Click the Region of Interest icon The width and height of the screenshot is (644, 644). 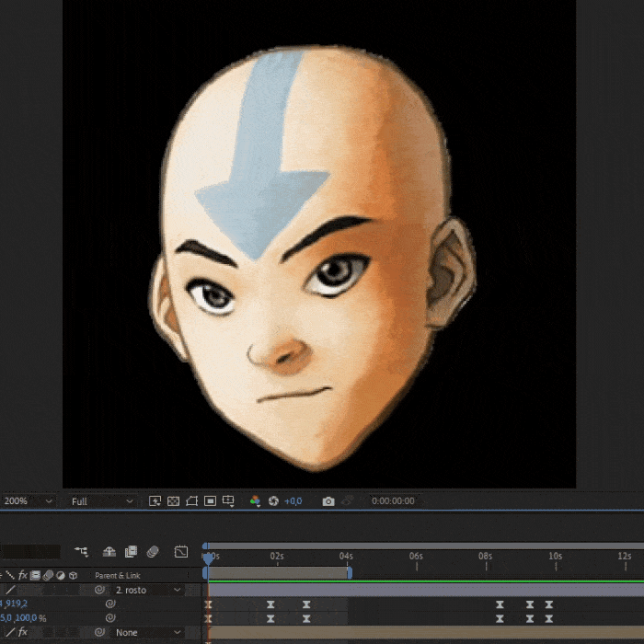[x=210, y=501]
